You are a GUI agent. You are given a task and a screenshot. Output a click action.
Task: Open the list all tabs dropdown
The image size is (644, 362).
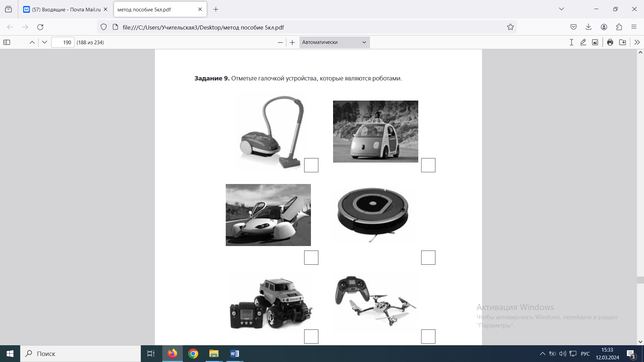[561, 9]
